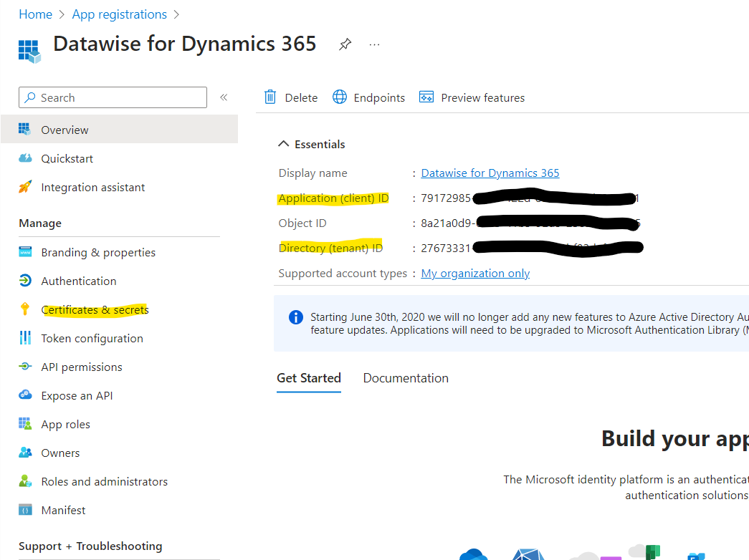Click the magnifier icon in Search box

(30, 97)
